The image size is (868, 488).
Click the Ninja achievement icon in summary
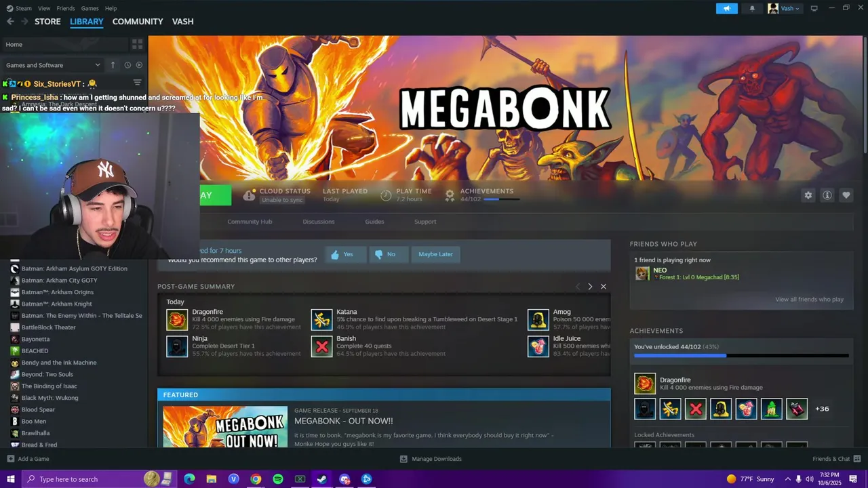177,346
